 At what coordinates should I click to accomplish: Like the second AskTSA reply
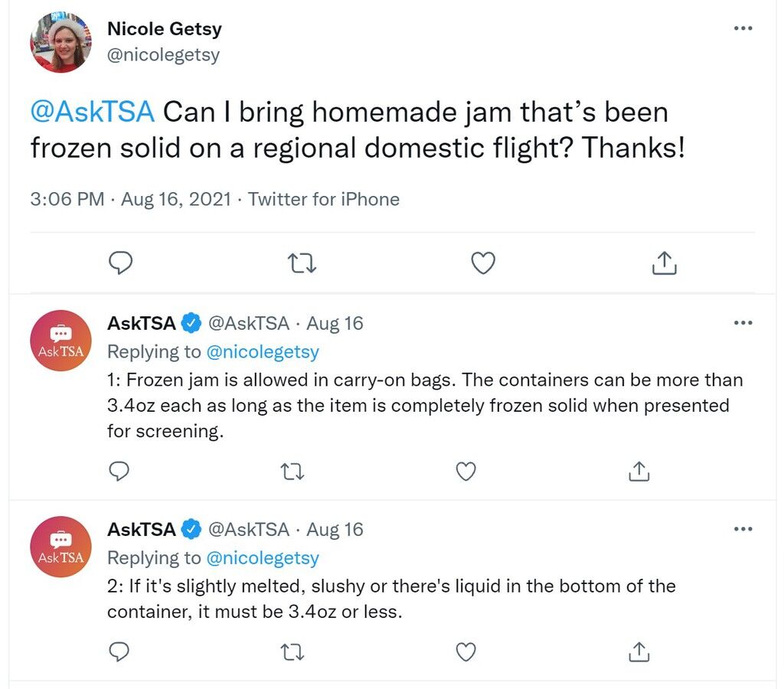coord(466,652)
